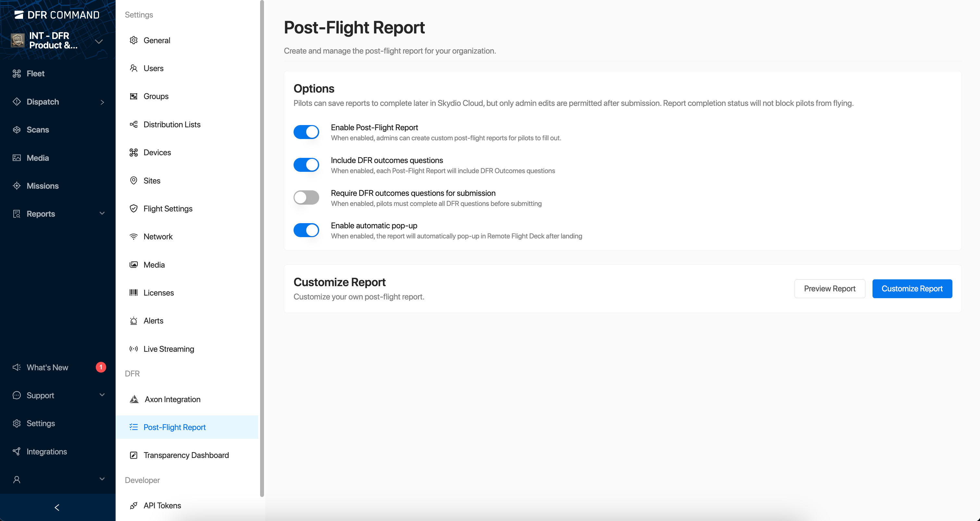This screenshot has height=521, width=980.
Task: Click the Devices settings icon
Action: [x=133, y=152]
